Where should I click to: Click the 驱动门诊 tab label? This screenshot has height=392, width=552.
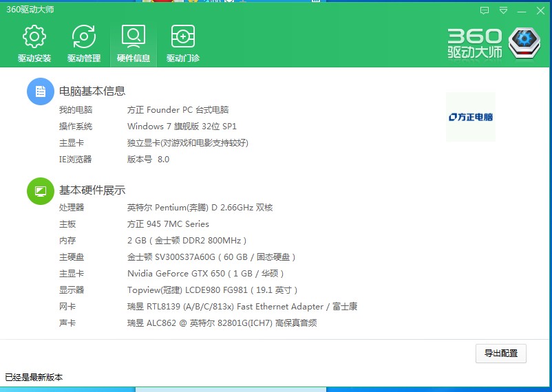point(182,58)
